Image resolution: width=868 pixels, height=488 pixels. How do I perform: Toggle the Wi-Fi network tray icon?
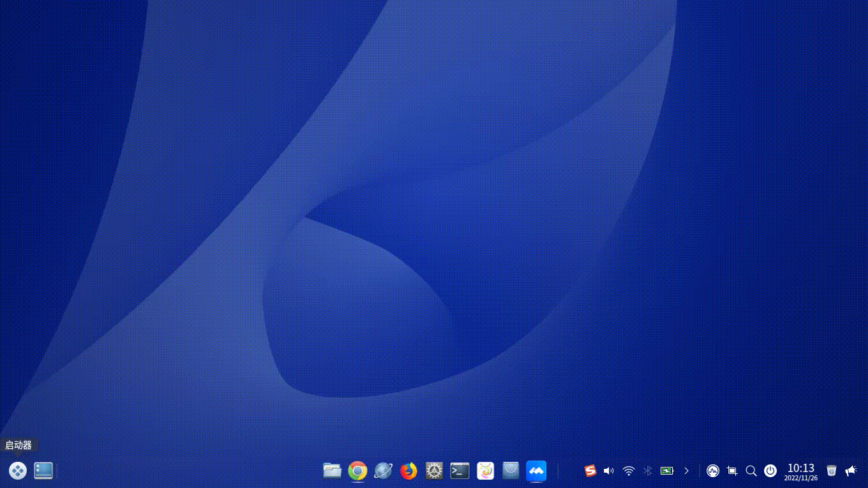pyautogui.click(x=629, y=471)
